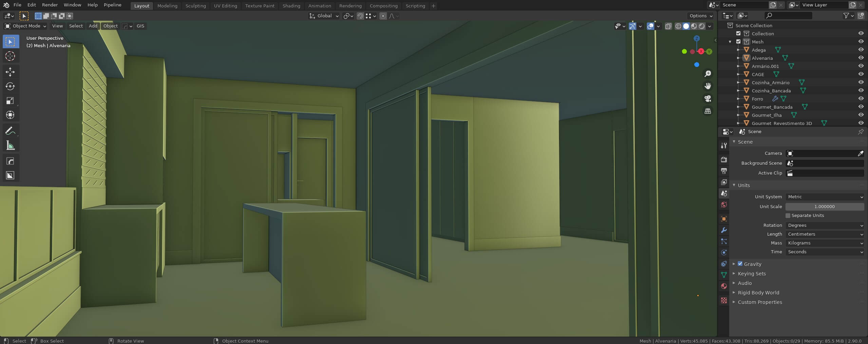
Task: Click the Add menu in viewport header
Action: pyautogui.click(x=93, y=26)
